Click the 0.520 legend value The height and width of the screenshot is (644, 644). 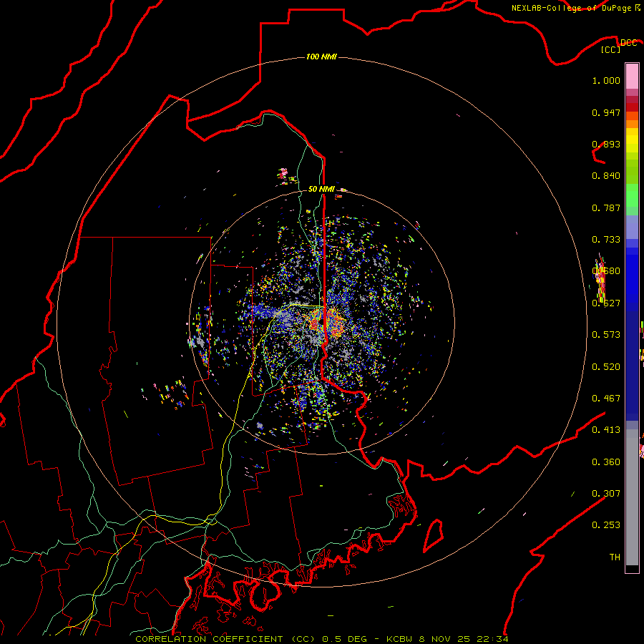tap(606, 367)
